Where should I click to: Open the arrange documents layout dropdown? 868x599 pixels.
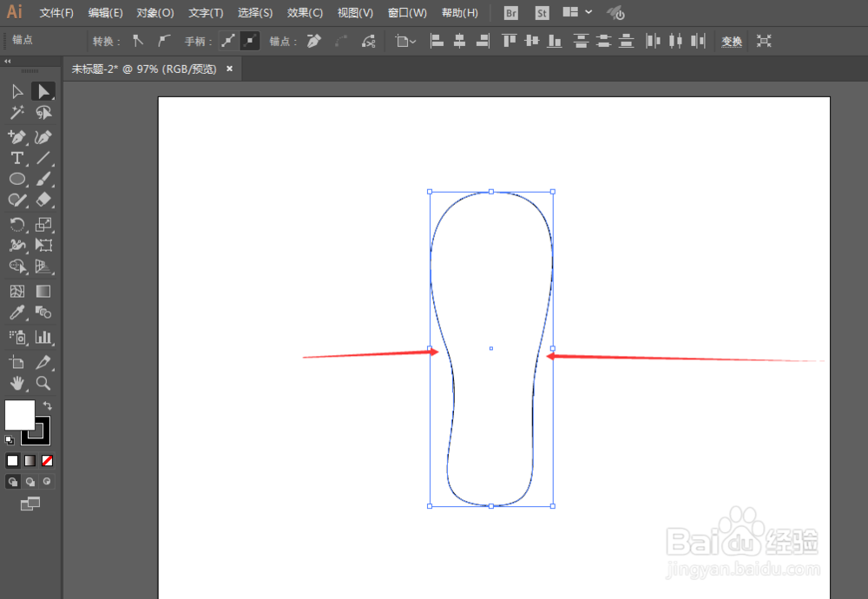[577, 12]
